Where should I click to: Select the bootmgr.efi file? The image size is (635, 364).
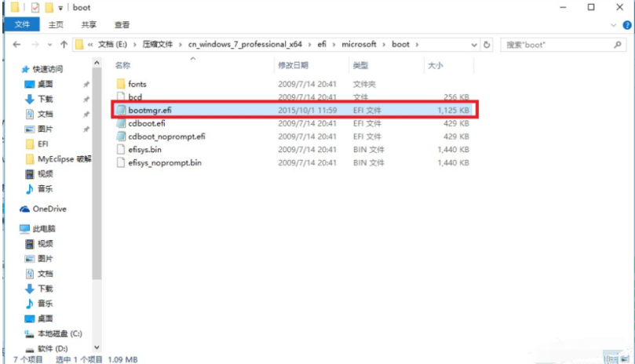150,110
